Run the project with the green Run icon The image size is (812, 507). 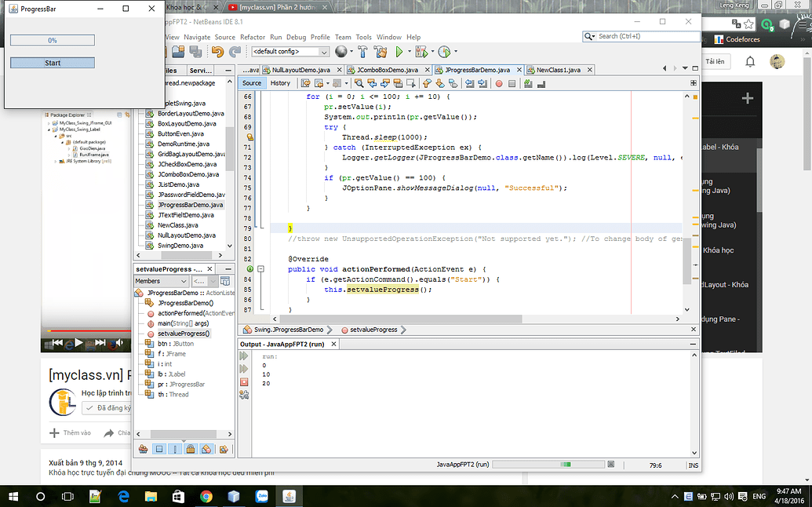(398, 52)
